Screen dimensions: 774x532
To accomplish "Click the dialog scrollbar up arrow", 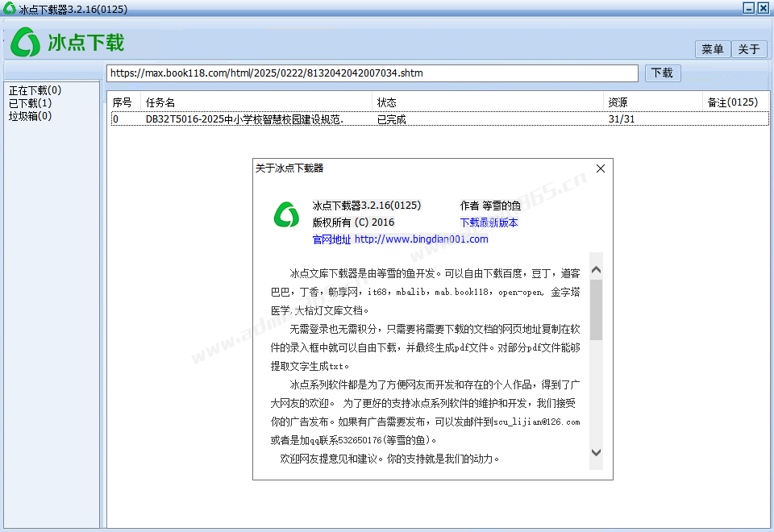I will (x=596, y=269).
